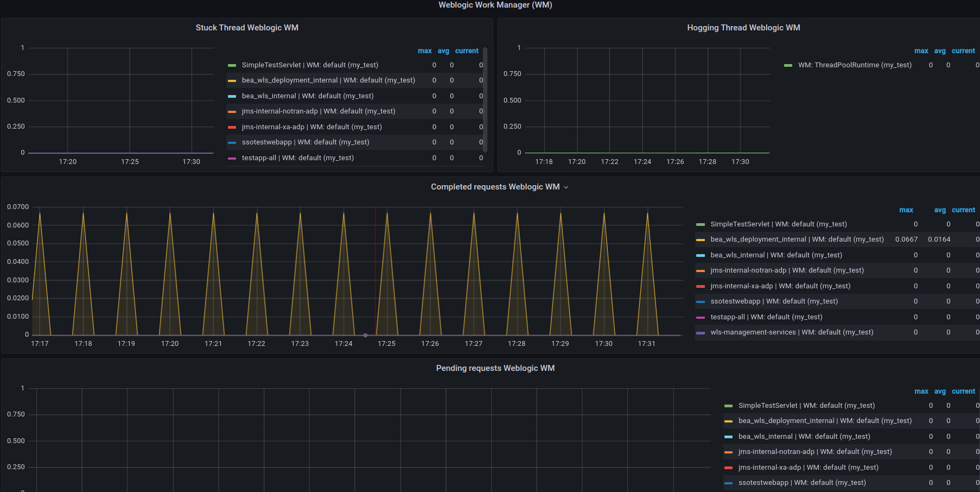Toggle SimpleTestServlet series in Completed requests legend
This screenshot has height=492, width=980.
click(x=779, y=224)
